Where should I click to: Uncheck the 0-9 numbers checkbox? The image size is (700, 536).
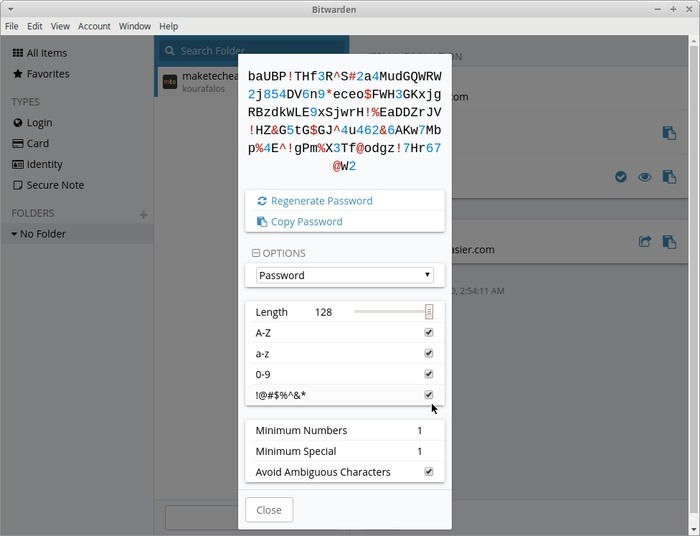429,374
